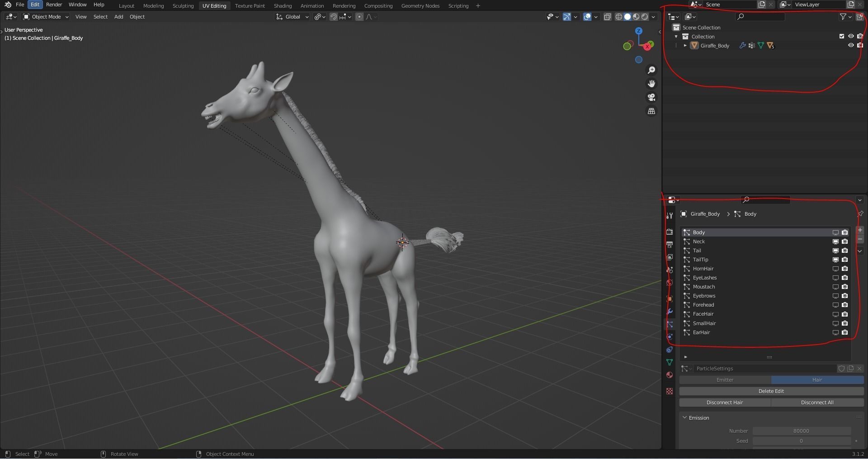Open the World properties tab
The width and height of the screenshot is (868, 459).
click(x=670, y=283)
